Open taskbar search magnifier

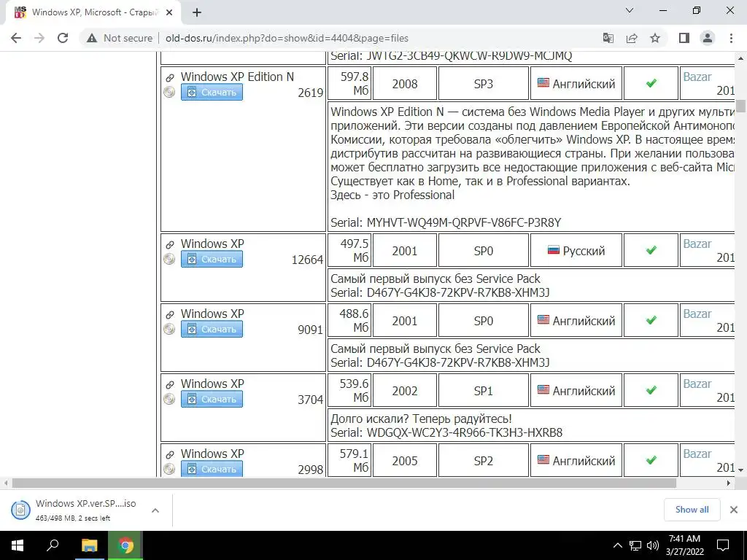tap(53, 545)
